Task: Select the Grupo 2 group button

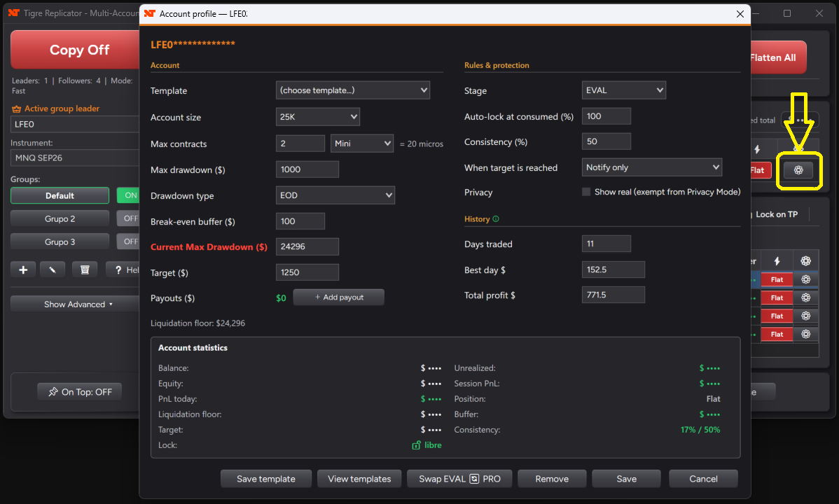Action: point(60,218)
